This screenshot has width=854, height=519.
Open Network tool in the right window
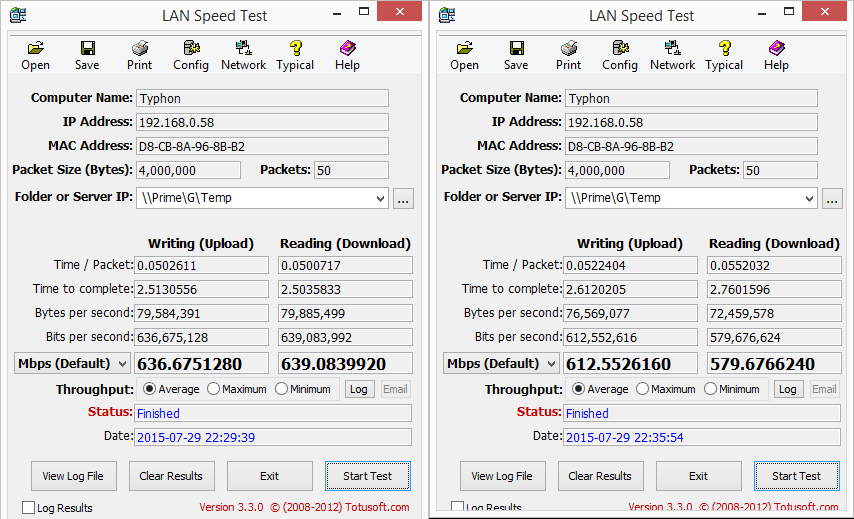[673, 55]
